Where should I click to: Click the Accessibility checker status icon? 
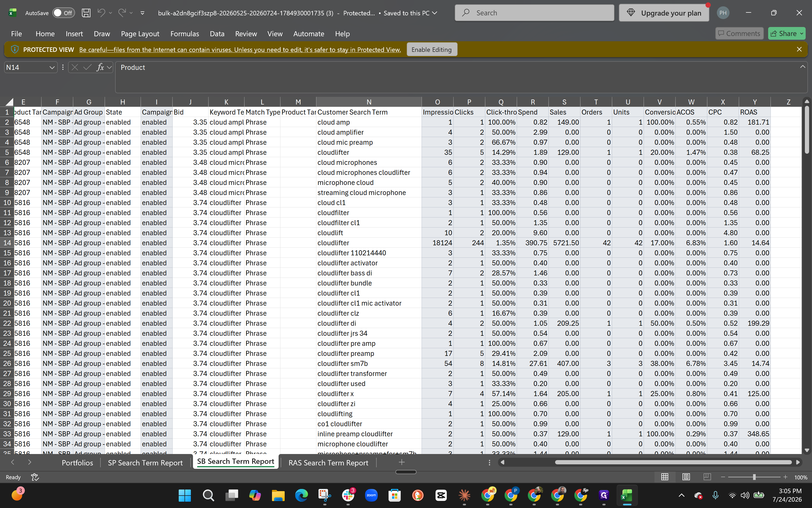[35, 477]
